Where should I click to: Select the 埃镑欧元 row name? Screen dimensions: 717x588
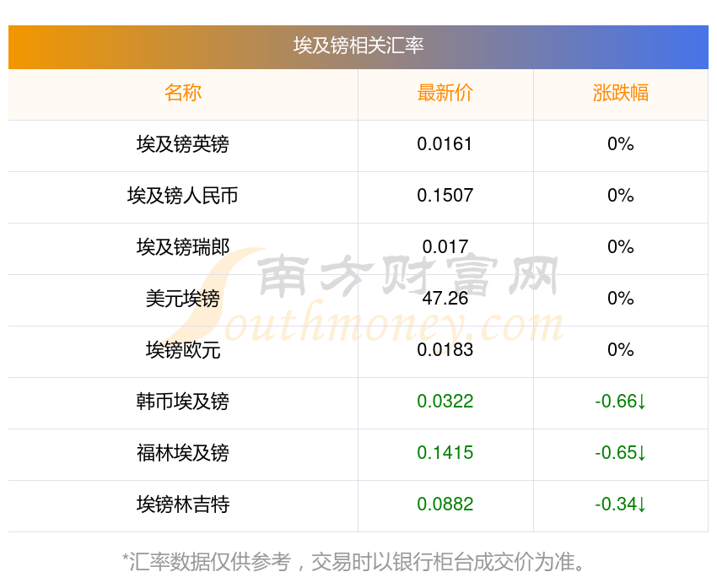[183, 350]
